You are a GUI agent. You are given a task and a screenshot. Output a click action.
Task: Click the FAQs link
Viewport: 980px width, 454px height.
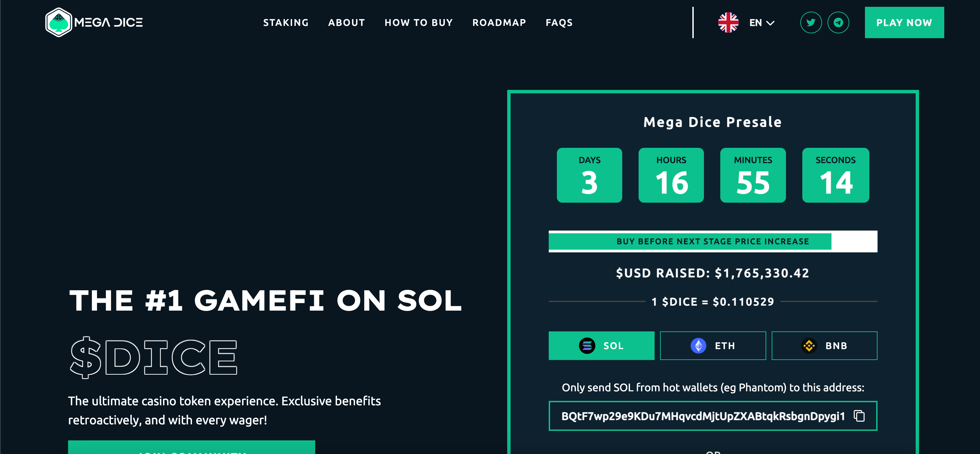[559, 23]
